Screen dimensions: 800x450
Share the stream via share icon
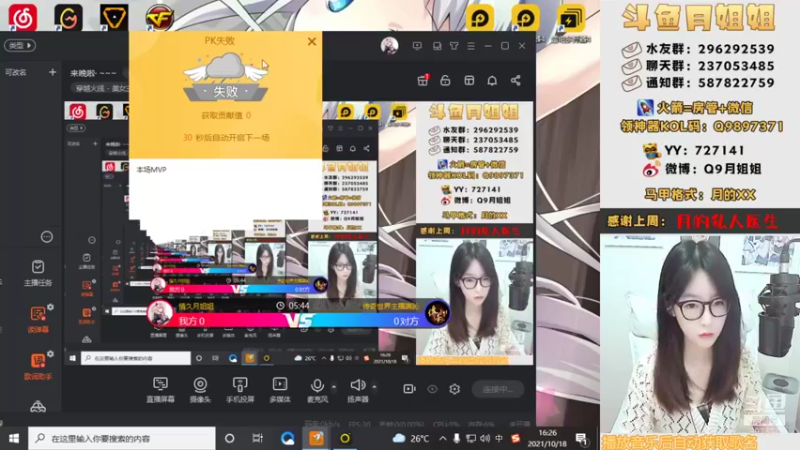(516, 81)
